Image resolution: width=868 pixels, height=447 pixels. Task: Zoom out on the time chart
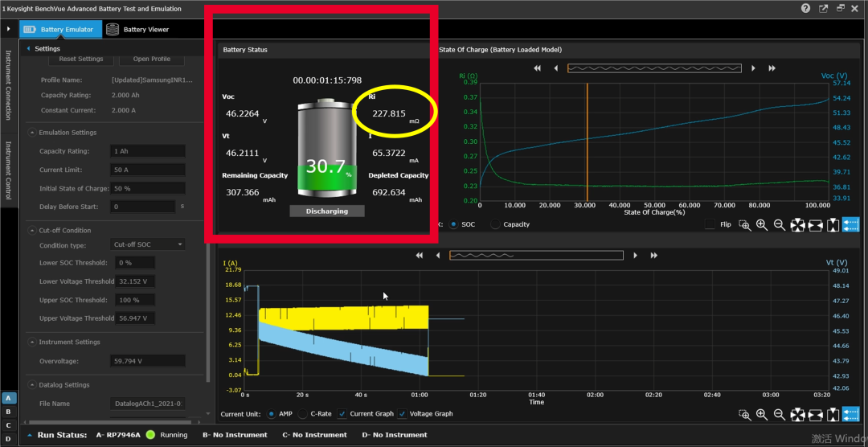tap(780, 414)
